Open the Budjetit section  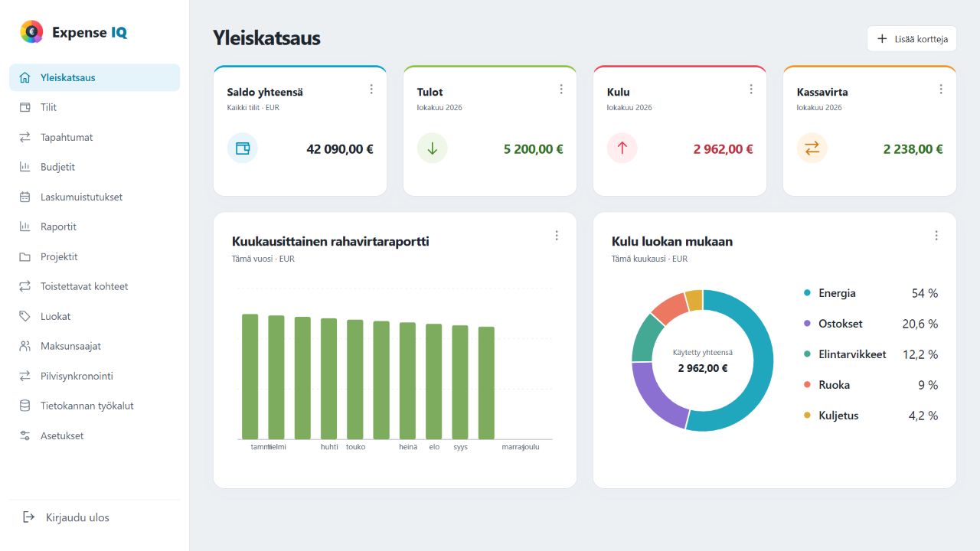point(95,167)
